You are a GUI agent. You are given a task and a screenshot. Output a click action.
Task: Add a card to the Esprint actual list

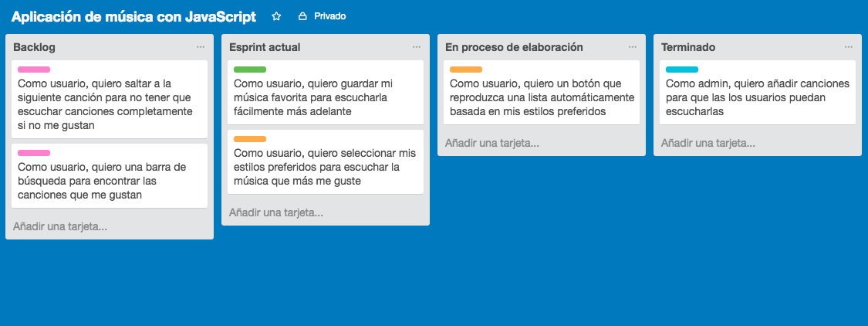tap(276, 212)
